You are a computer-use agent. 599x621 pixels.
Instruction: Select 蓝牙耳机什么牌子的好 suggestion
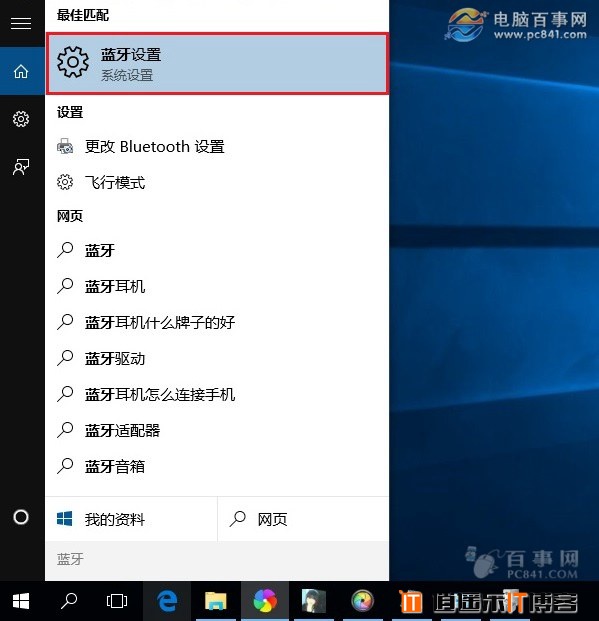(x=217, y=322)
